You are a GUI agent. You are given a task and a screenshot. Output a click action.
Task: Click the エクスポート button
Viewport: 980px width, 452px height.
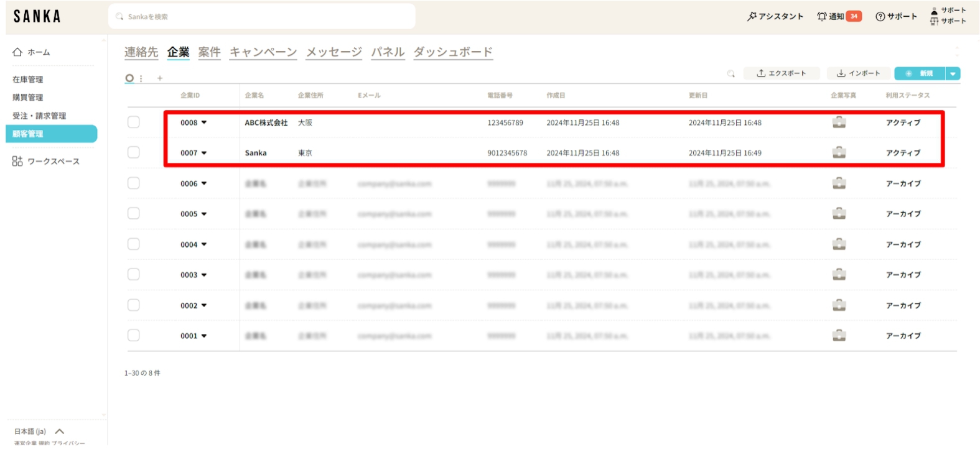tap(782, 73)
